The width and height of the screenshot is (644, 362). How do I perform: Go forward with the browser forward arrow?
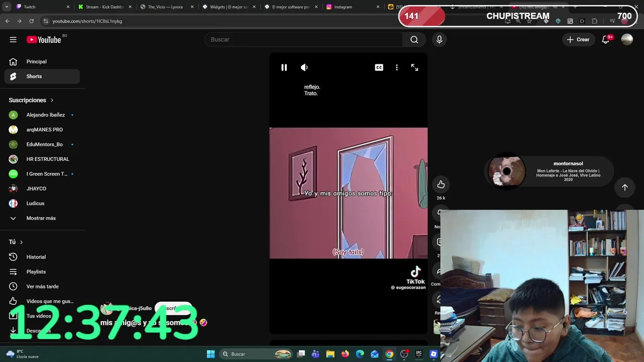[x=19, y=21]
